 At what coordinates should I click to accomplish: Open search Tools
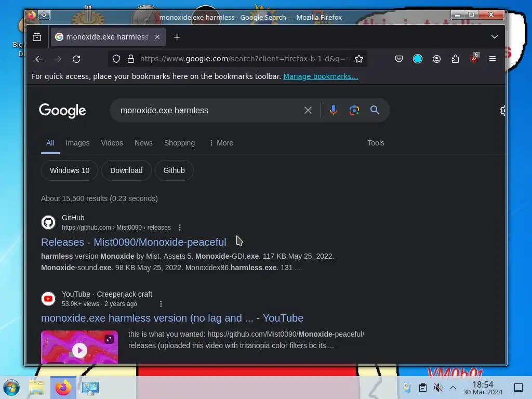click(376, 143)
